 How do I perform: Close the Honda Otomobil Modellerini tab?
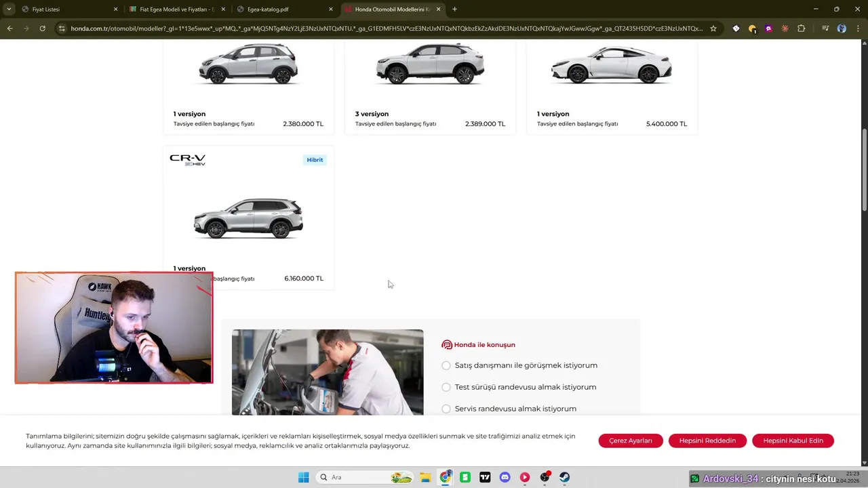point(439,9)
